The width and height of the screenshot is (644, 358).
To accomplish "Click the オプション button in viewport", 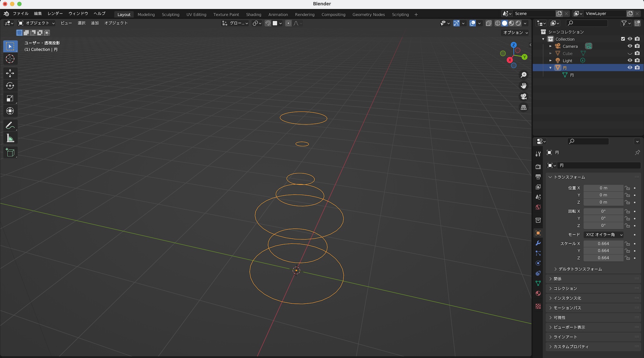I will coord(515,33).
